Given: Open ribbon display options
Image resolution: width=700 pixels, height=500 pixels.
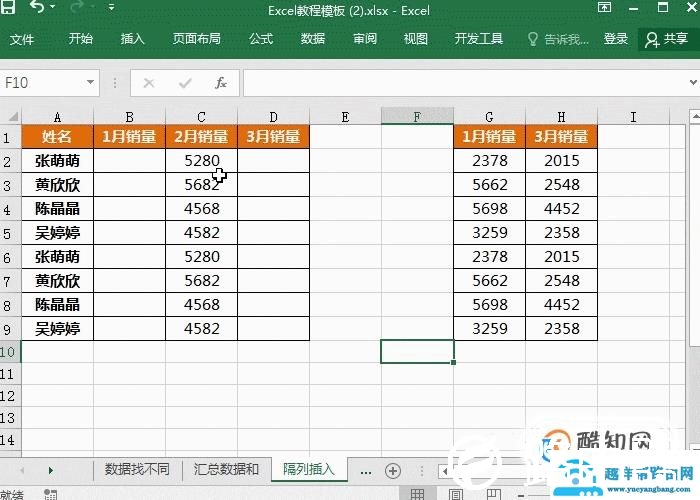Looking at the screenshot, I should pos(604,7).
